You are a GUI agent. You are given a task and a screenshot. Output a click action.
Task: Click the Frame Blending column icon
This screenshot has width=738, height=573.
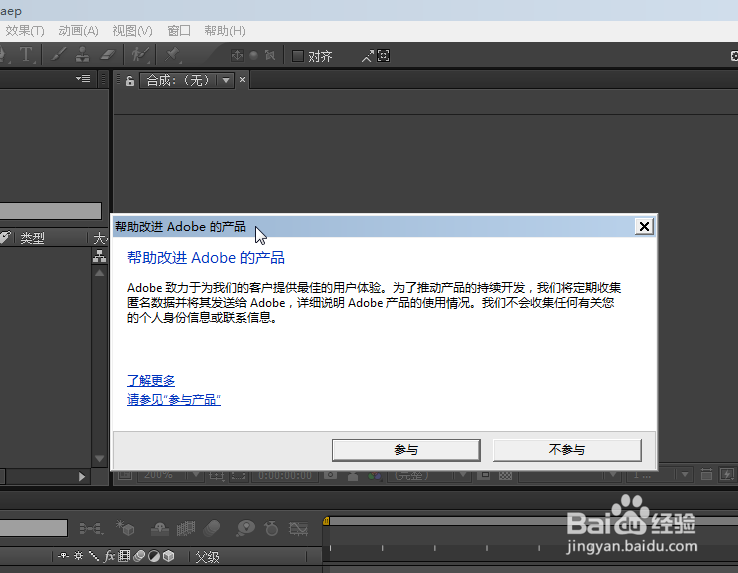tap(124, 556)
